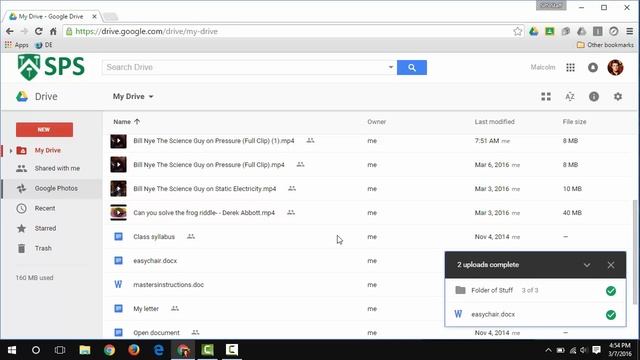Click the Malcolm account name
This screenshot has width=640, height=360.
(542, 67)
